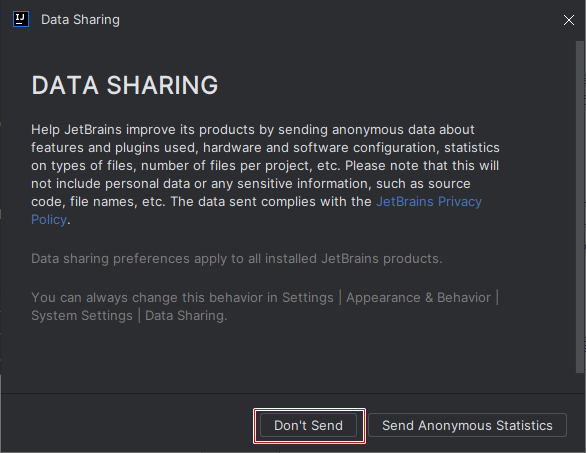Click the empty area above the buttons
This screenshot has height=453, width=586.
[288, 359]
